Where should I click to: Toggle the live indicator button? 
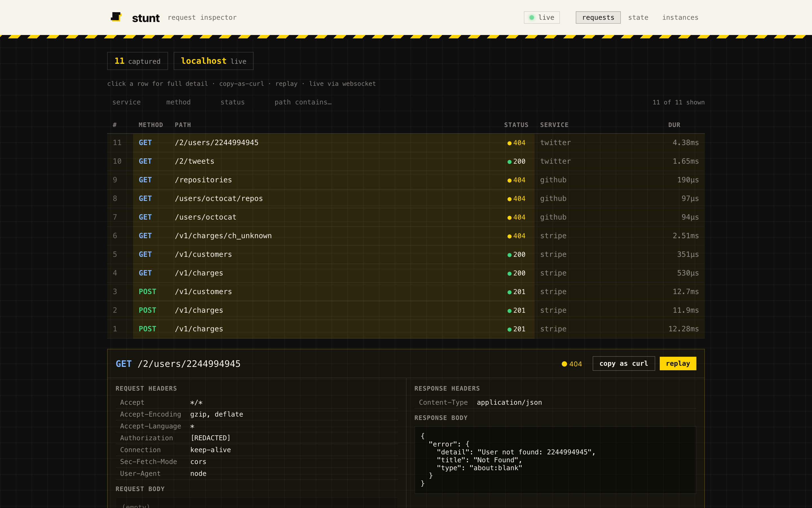click(542, 17)
